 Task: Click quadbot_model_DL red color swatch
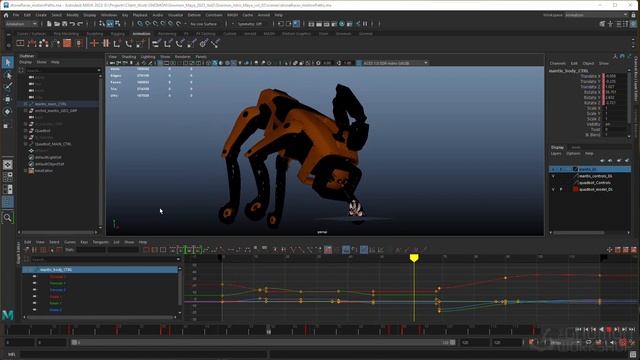click(x=576, y=189)
